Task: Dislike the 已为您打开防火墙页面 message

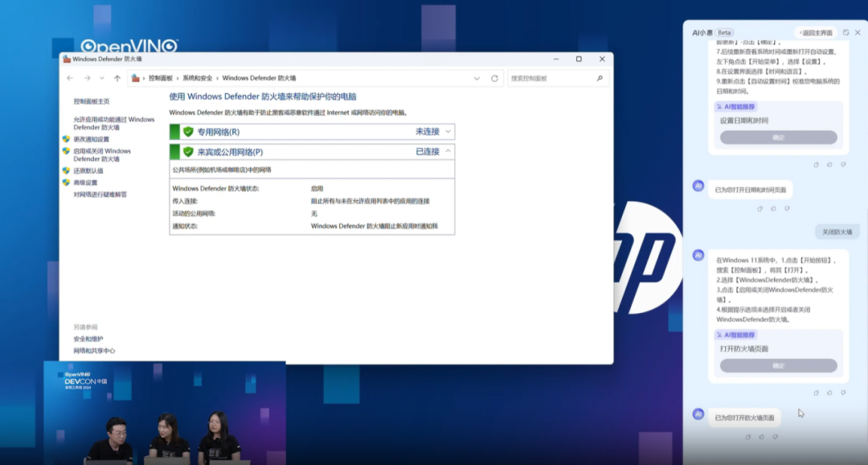Action: coord(775,437)
